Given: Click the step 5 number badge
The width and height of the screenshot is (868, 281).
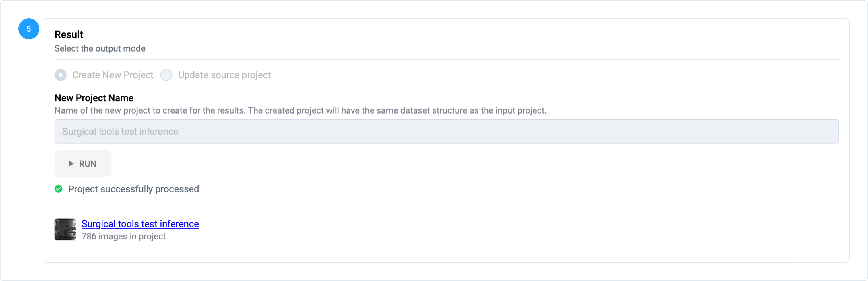Looking at the screenshot, I should (x=29, y=29).
